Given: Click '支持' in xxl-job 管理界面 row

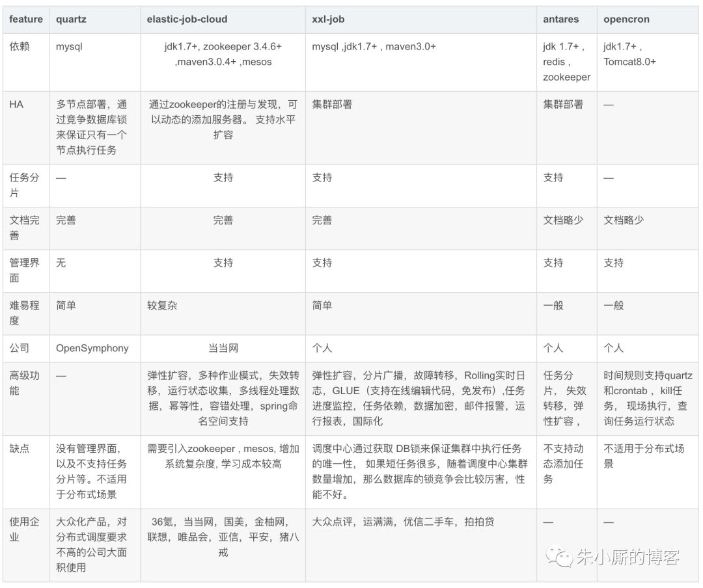Looking at the screenshot, I should 322,263.
